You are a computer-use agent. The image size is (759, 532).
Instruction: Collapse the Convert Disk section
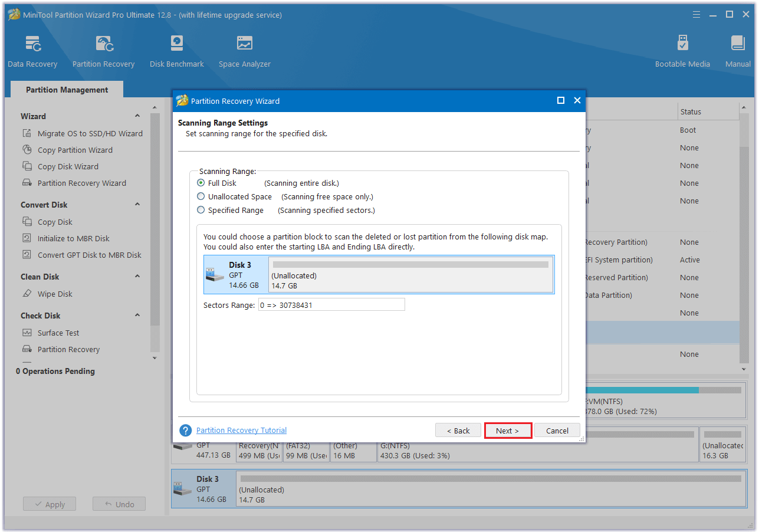(137, 205)
